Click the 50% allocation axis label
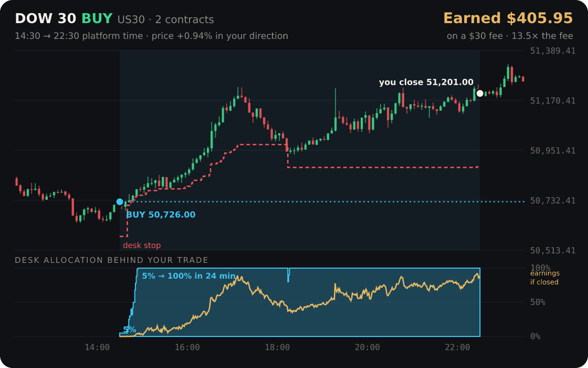 click(538, 302)
